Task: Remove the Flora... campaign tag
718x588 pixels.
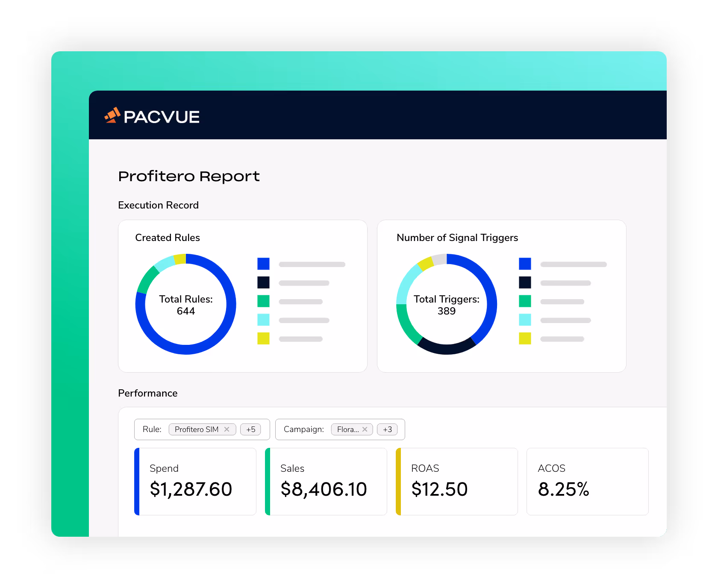Action: coord(365,429)
